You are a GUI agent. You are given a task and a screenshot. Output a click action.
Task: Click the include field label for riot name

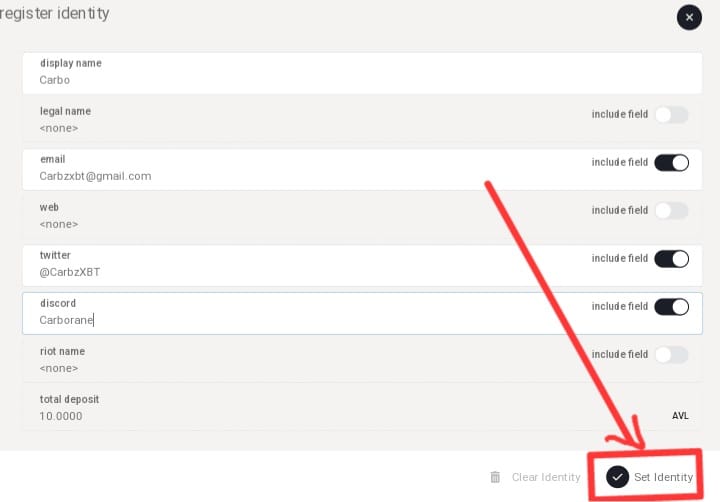click(x=619, y=354)
